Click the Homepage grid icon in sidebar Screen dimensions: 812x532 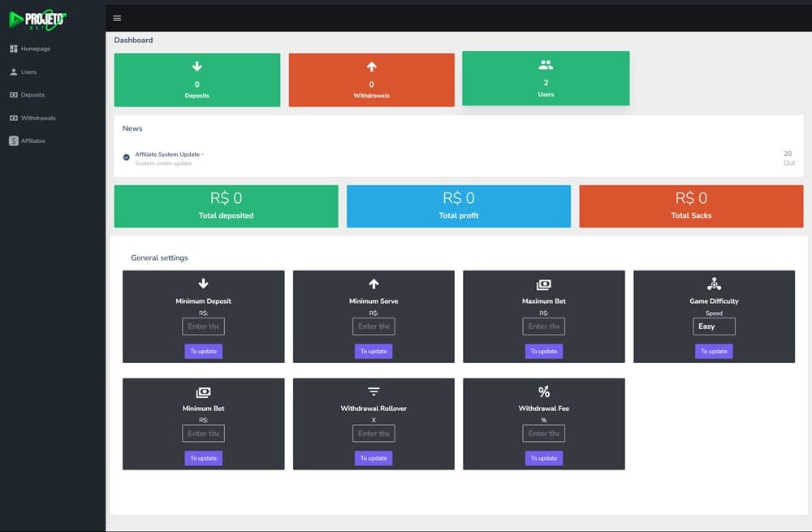point(13,49)
